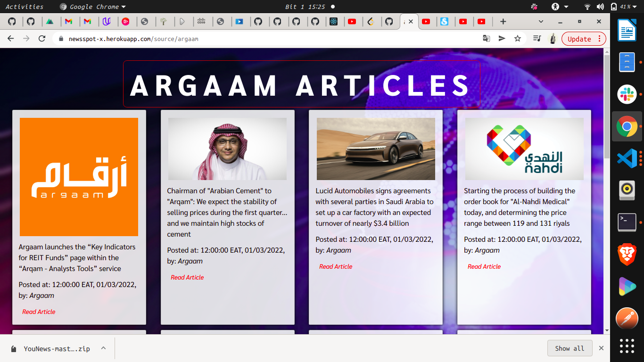Click the Google Chrome dock icon

(x=627, y=126)
